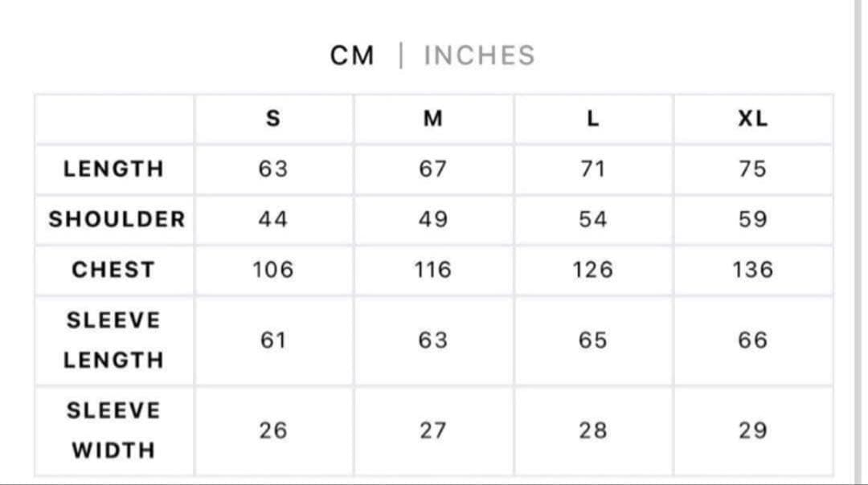Image resolution: width=868 pixels, height=485 pixels.
Task: Select the XL size column header
Action: coord(752,119)
